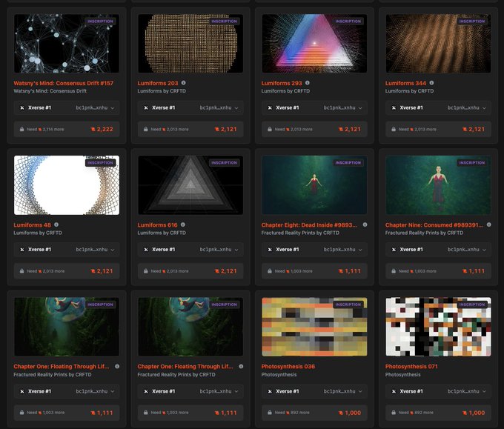This screenshot has width=504, height=429.
Task: Open the Lumiforms 203 title link
Action: (157, 83)
